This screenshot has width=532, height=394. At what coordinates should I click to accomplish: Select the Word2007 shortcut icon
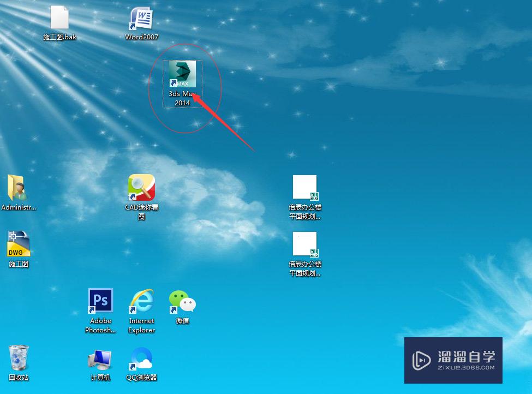(141, 19)
